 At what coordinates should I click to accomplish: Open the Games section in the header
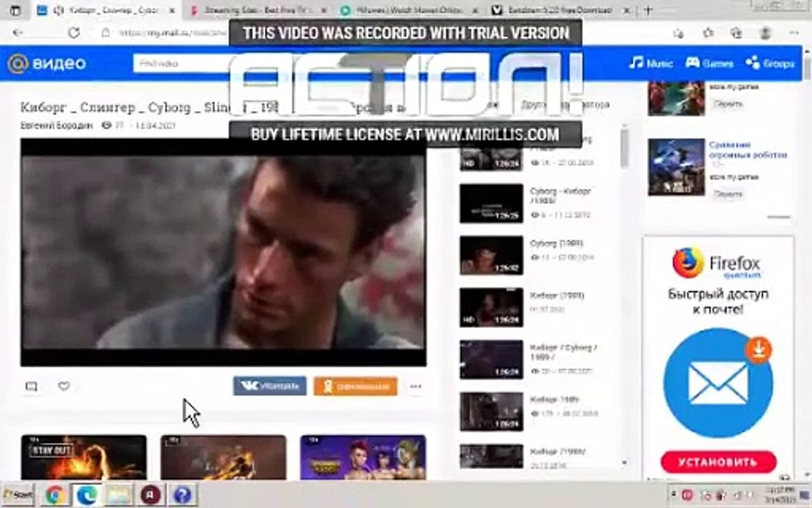(x=709, y=64)
